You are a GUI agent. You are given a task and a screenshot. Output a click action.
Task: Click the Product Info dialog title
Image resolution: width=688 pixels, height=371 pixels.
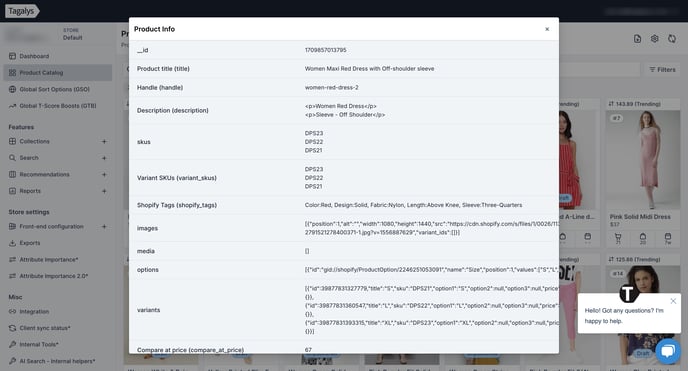(x=154, y=29)
